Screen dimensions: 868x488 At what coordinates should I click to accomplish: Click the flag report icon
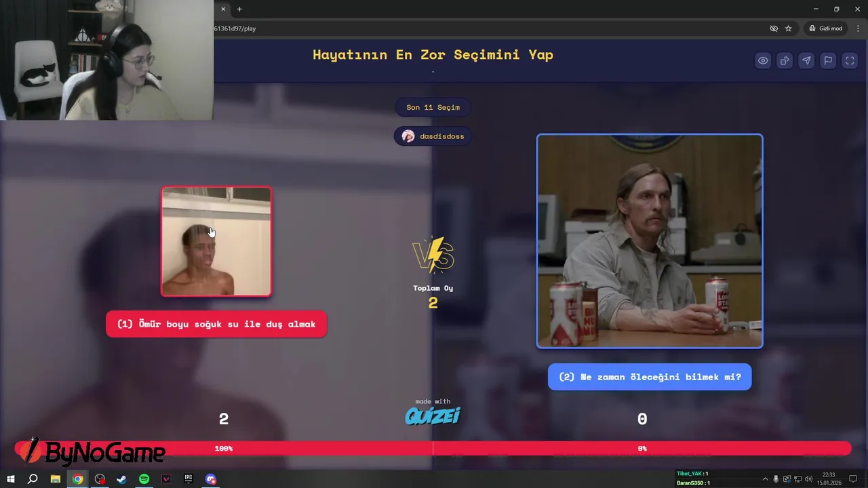pos(828,60)
